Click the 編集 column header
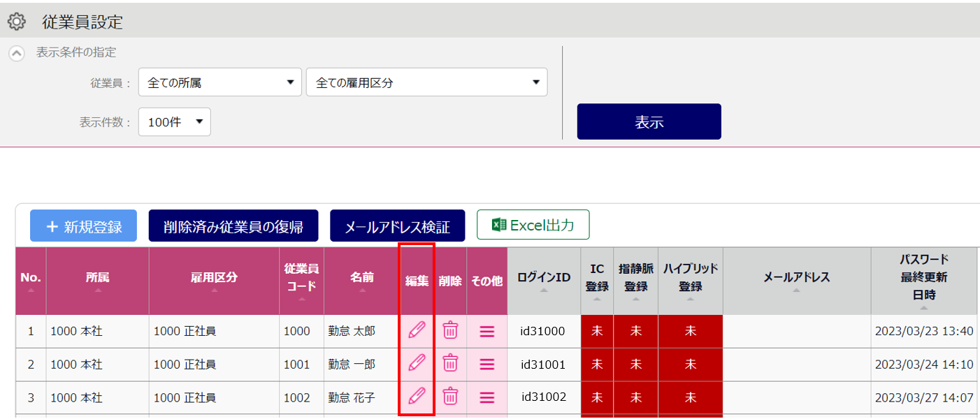Viewport: 980px width, 419px height. (417, 281)
